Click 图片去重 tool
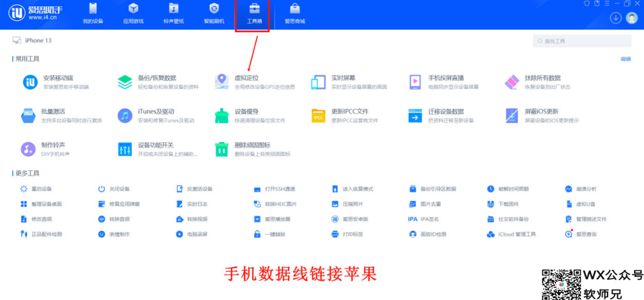Image resolution: width=644 pixels, height=300 pixels. (425, 204)
